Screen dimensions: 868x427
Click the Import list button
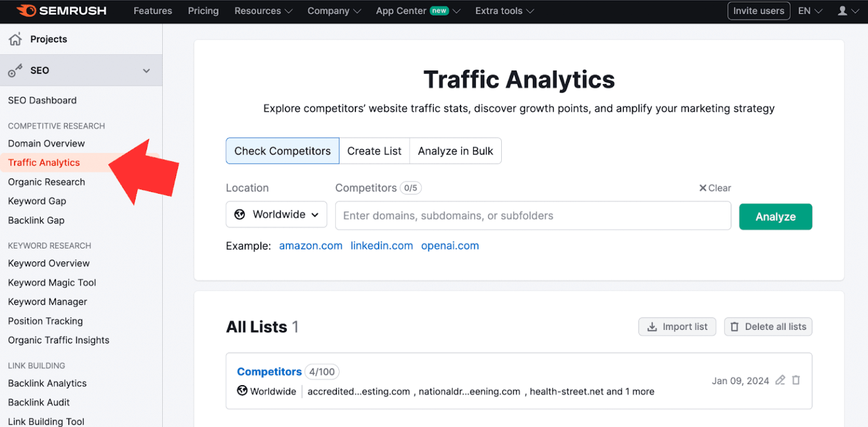pyautogui.click(x=677, y=326)
